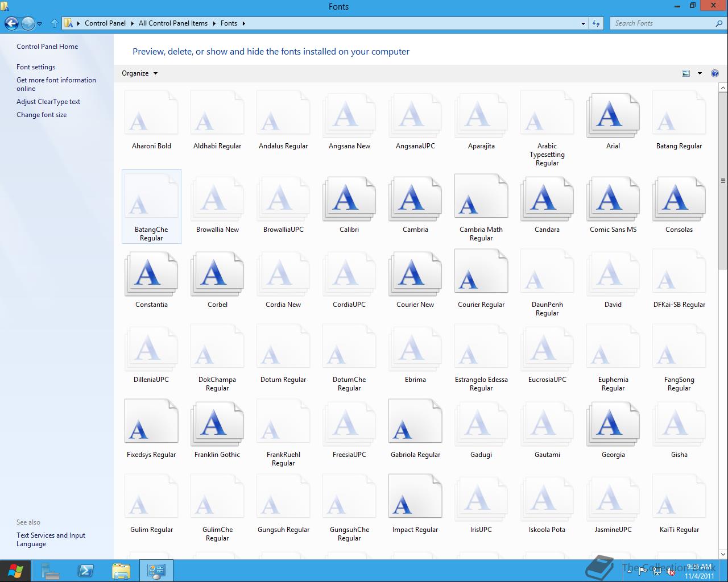Screen dimensions: 728x582
Task: Select the Calibri font icon
Action: [349, 199]
